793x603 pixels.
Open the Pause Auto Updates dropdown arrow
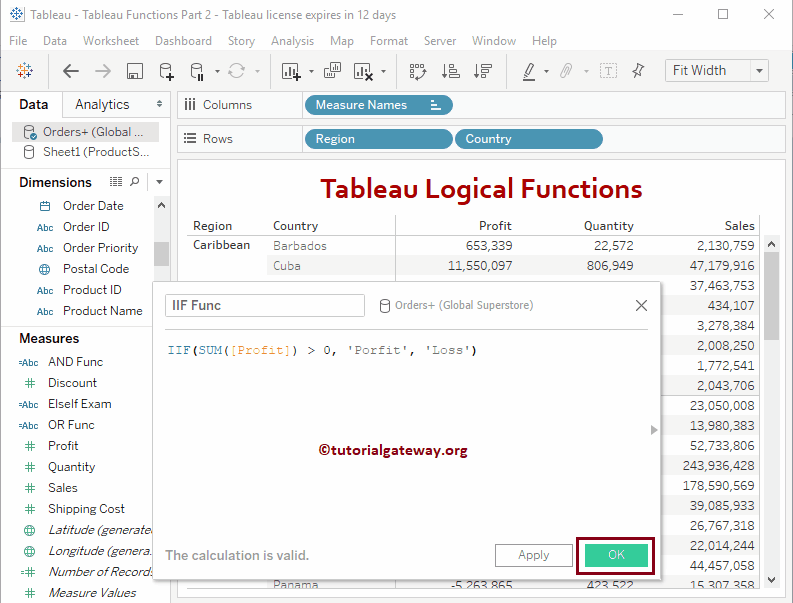(217, 71)
